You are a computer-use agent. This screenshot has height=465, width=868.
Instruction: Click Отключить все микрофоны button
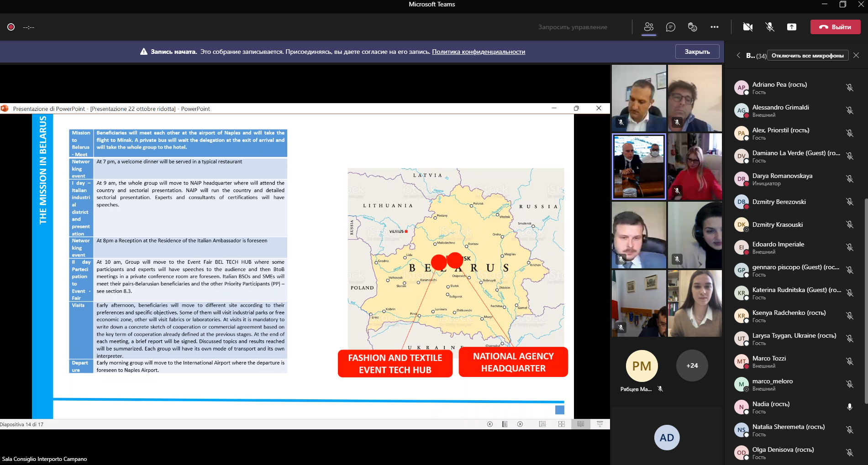point(807,56)
